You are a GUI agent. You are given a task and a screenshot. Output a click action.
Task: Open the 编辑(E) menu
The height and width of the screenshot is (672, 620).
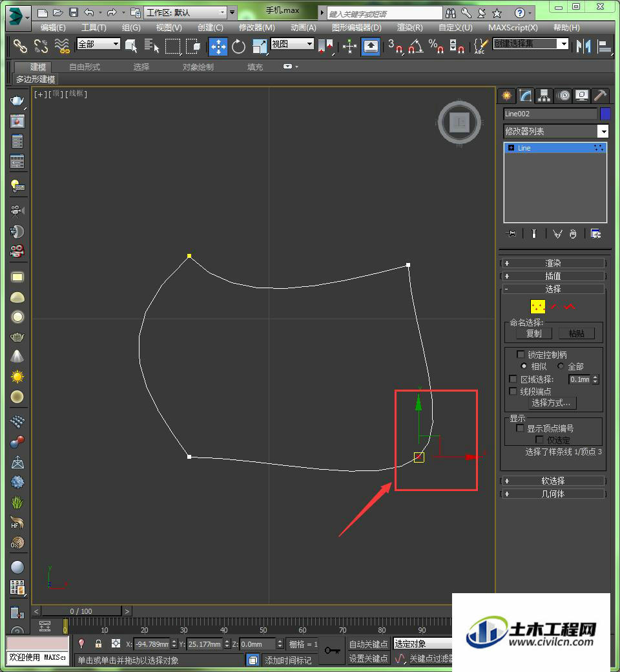pyautogui.click(x=53, y=27)
